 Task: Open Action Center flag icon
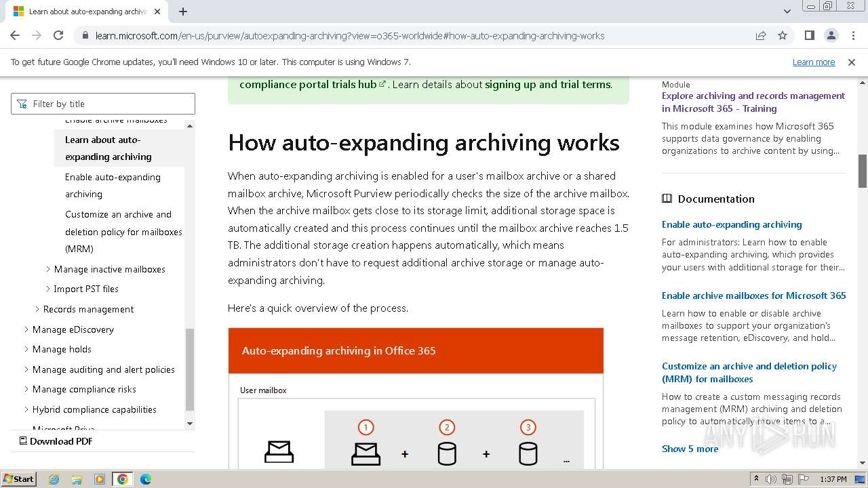point(804,479)
